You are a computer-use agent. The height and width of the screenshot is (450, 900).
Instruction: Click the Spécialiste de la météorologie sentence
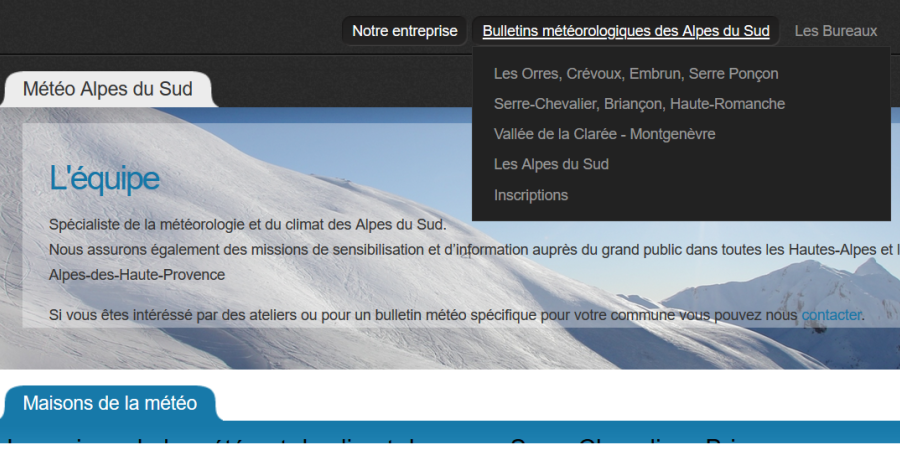[247, 224]
